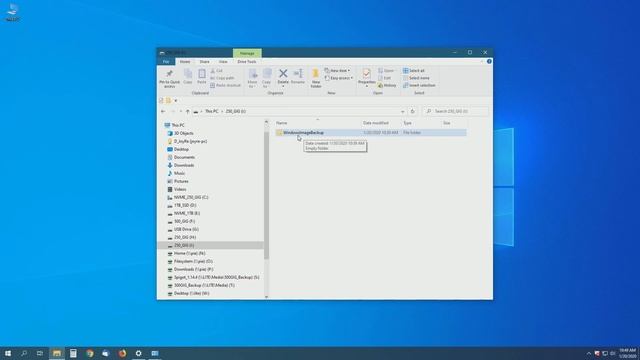Open recent locations dropdown arrow
Viewport: 640px width, 360px height.
(x=181, y=111)
